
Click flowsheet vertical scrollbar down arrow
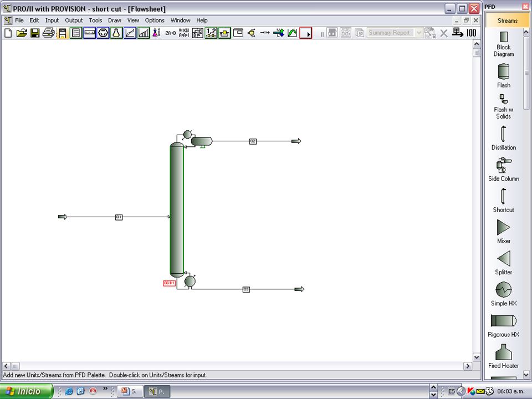(477, 357)
